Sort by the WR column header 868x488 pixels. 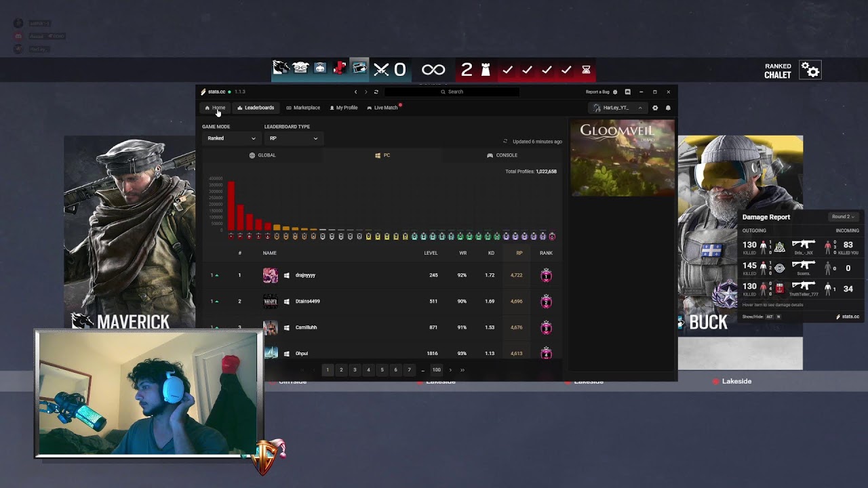click(x=463, y=253)
